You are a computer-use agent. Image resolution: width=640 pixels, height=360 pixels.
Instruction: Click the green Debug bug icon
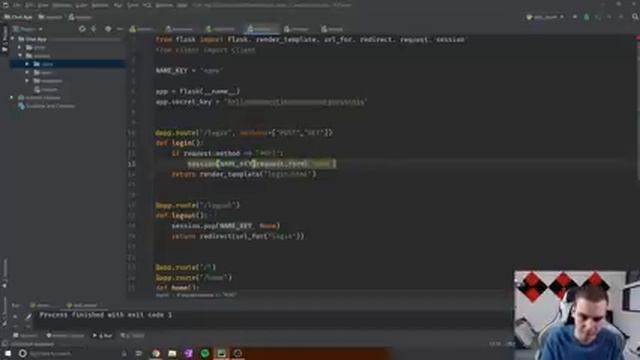click(x=587, y=17)
